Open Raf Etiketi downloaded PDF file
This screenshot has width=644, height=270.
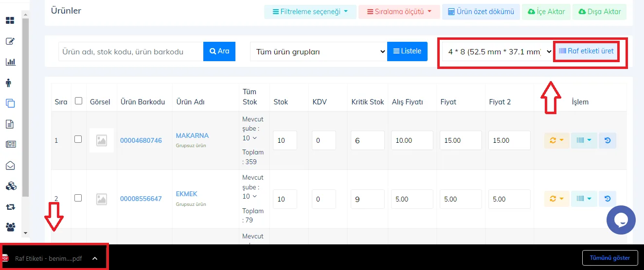point(49,258)
